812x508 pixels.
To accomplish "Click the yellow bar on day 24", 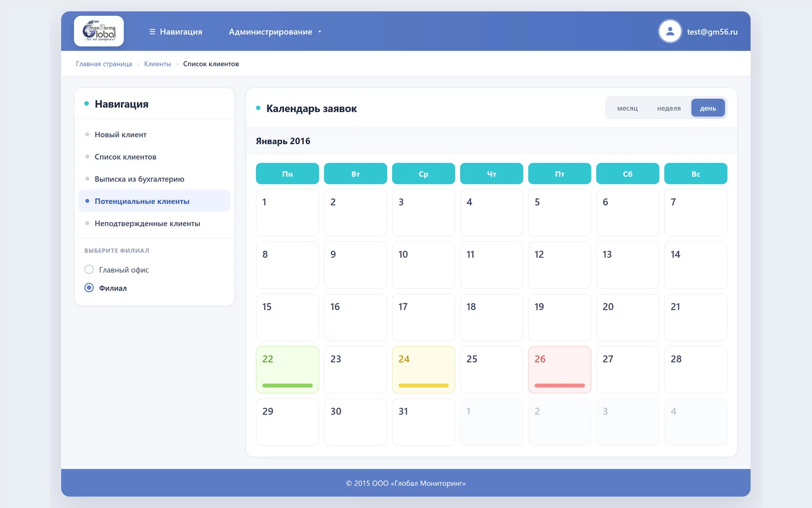I will click(423, 386).
